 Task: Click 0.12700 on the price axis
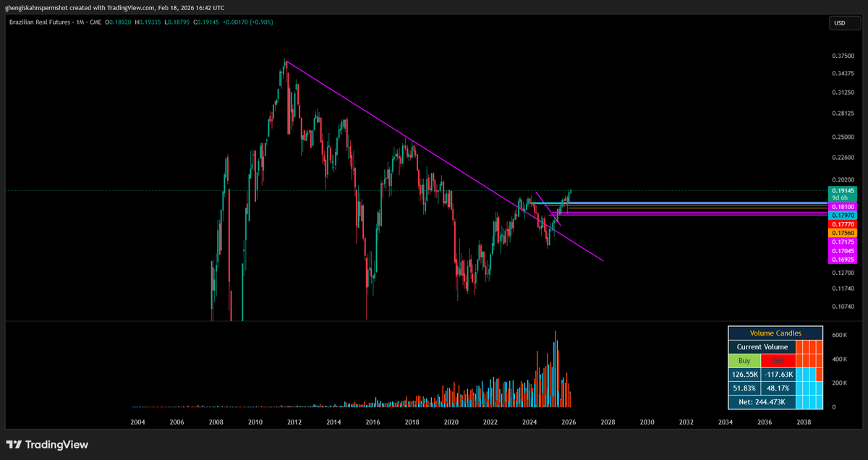coord(843,273)
